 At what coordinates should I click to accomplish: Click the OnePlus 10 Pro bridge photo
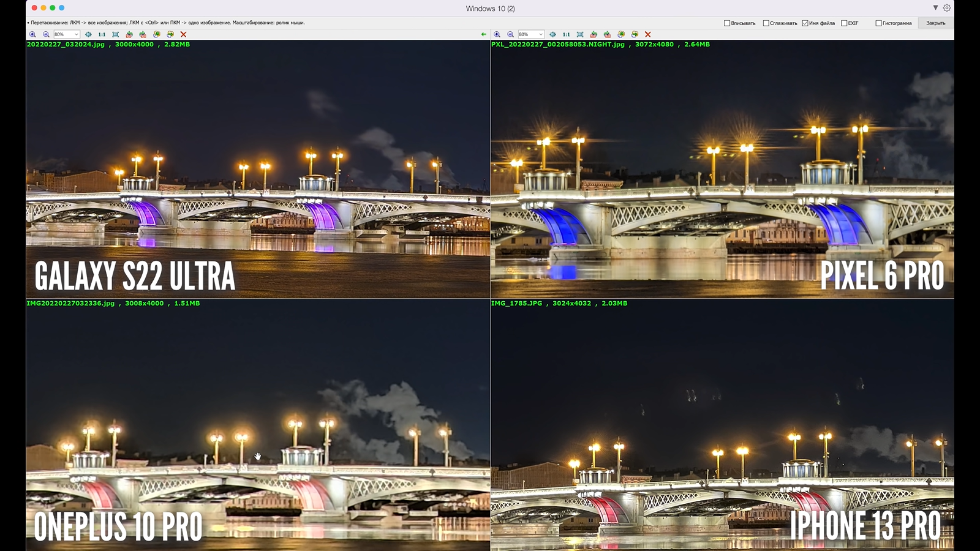(x=258, y=425)
